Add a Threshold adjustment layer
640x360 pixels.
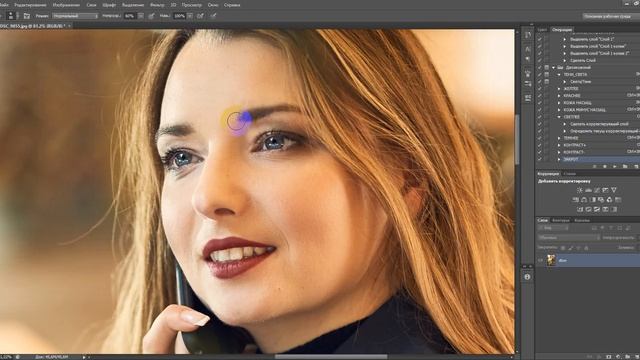coord(597,209)
